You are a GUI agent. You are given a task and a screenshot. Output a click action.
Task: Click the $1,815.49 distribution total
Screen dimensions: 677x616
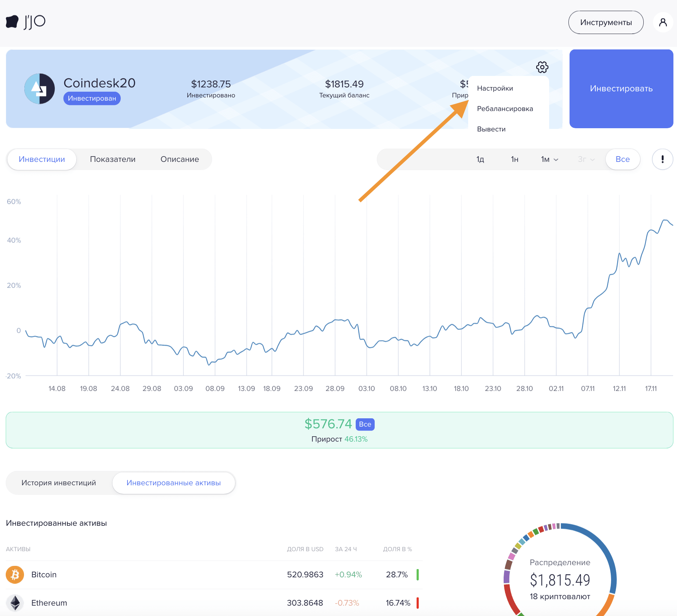pos(560,580)
